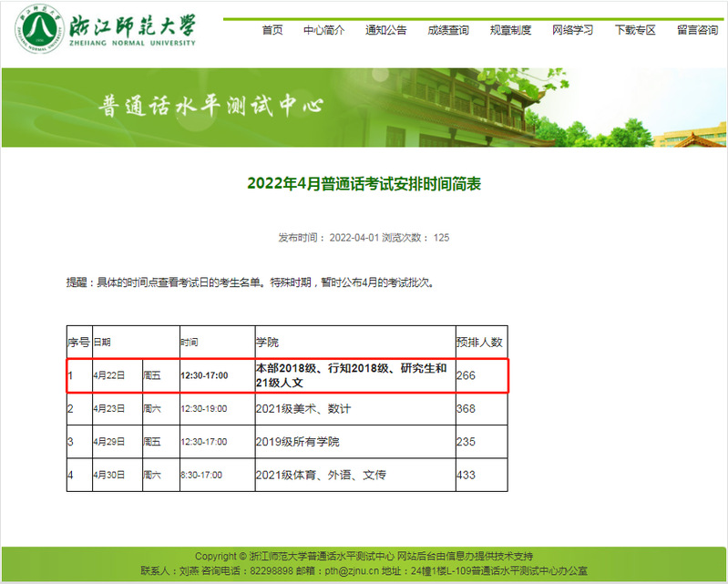Click the 学院 column header cell
Image resolution: width=728 pixels, height=584 pixels.
(x=268, y=343)
